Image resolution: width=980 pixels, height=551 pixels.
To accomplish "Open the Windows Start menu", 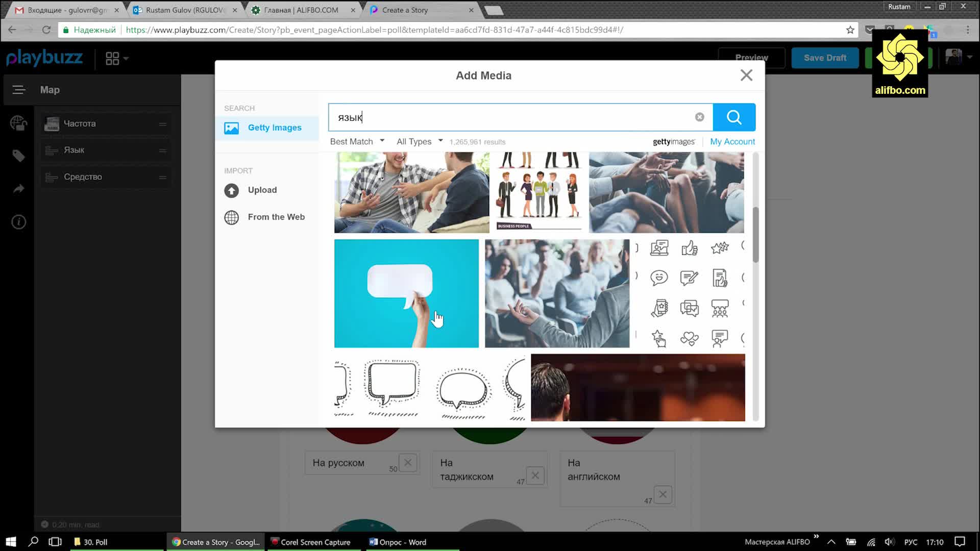I will pos(11,542).
